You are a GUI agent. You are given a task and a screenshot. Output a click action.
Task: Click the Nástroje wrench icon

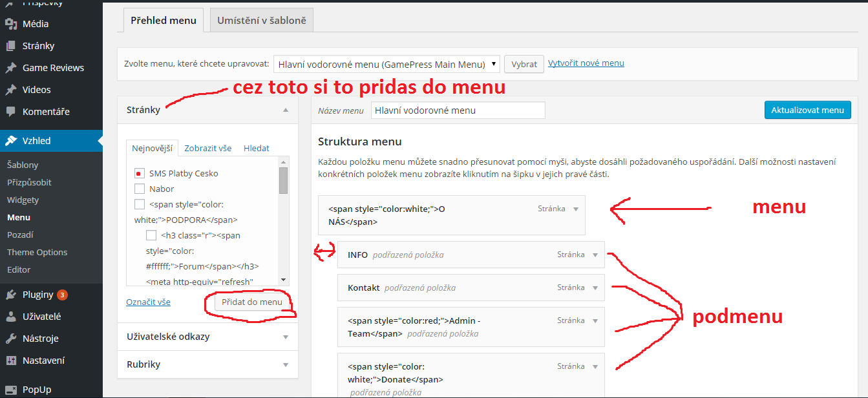click(10, 339)
